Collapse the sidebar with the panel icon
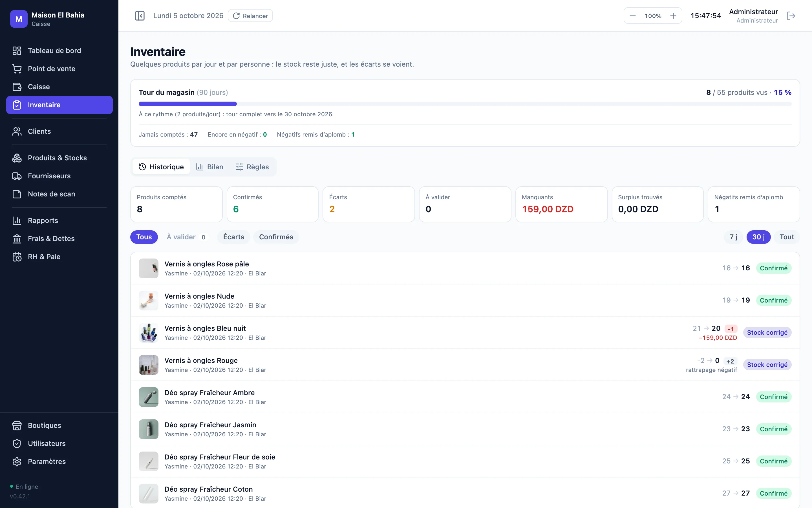This screenshot has width=812, height=508. point(140,16)
